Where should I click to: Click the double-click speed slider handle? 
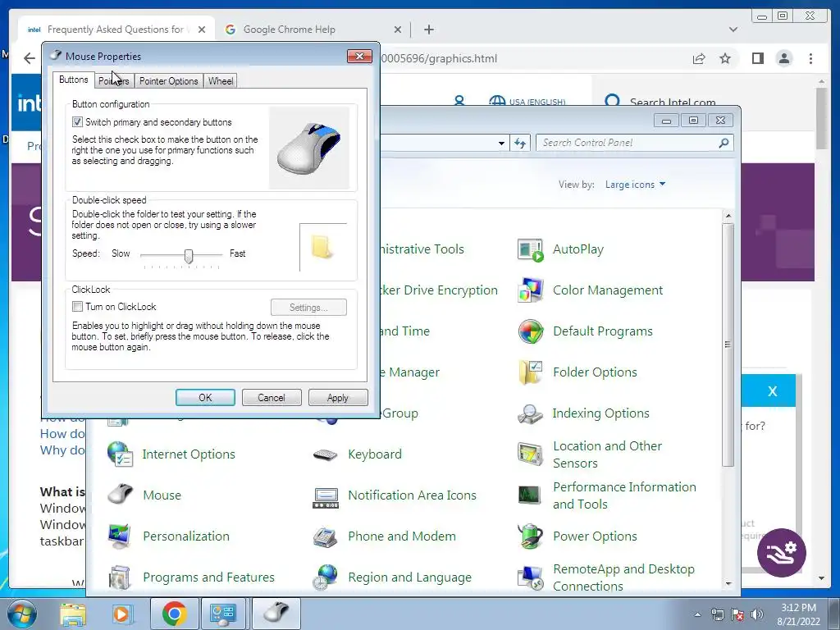[188, 256]
